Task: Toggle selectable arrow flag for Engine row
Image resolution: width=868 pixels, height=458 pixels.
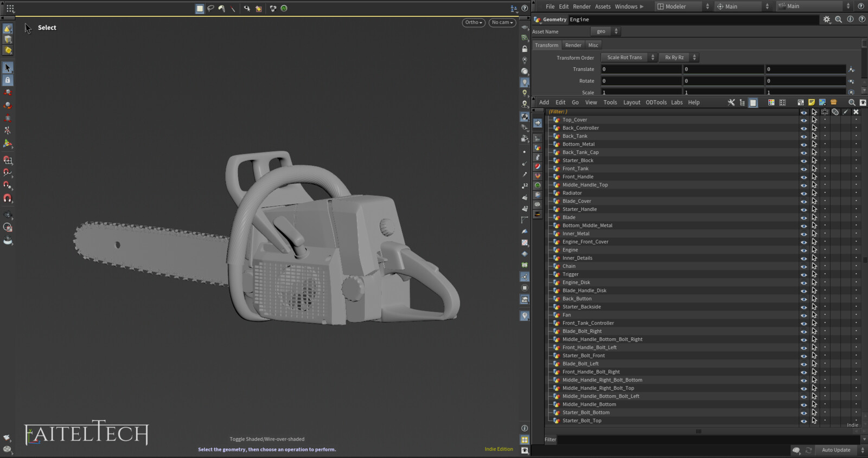Action: pos(814,250)
